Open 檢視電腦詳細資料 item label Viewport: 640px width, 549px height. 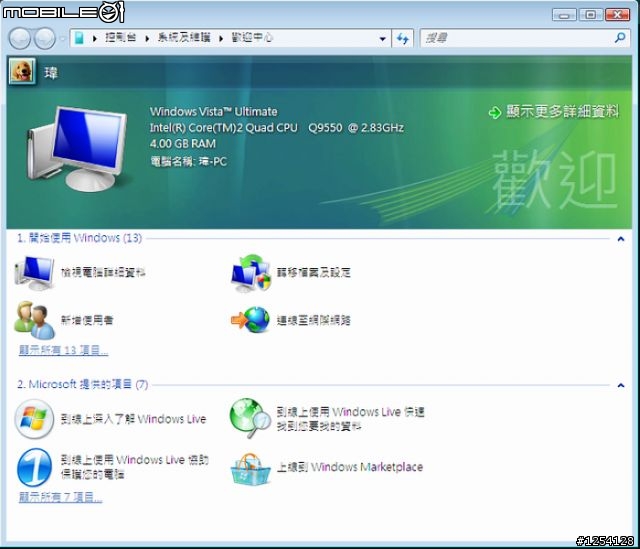[103, 272]
